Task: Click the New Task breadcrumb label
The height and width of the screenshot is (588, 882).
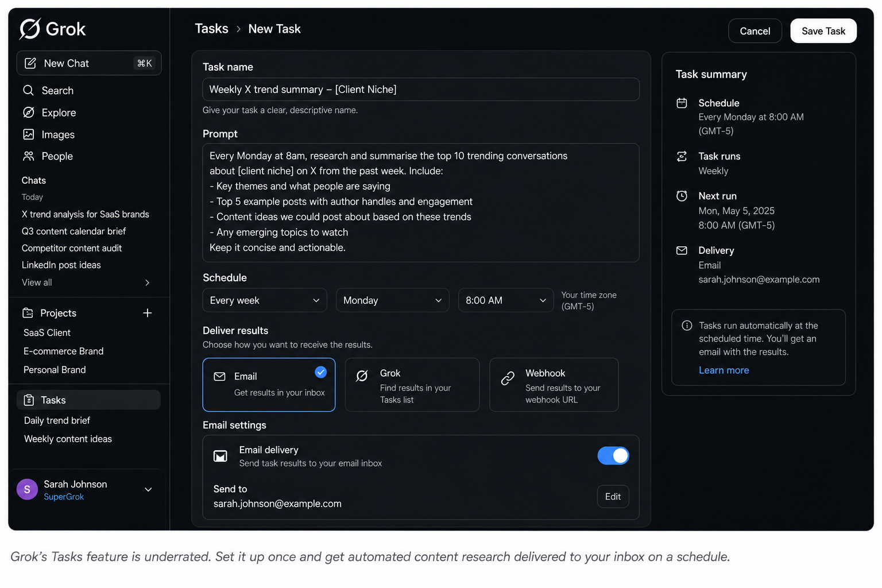Action: point(274,29)
